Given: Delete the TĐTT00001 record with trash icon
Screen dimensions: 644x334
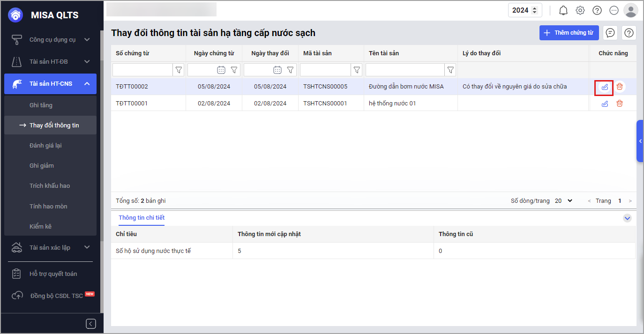Looking at the screenshot, I should pos(620,104).
